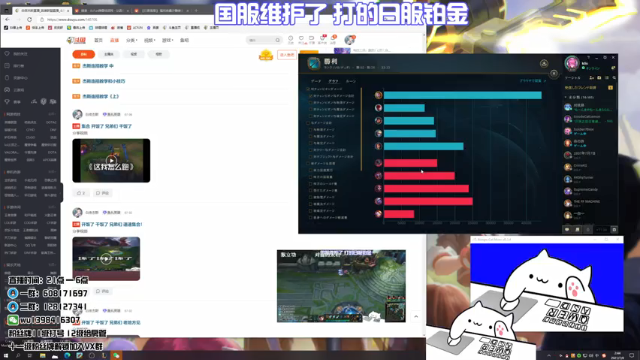Click the search icon in the LoL social panel
This screenshot has width=640, height=360.
(614, 78)
